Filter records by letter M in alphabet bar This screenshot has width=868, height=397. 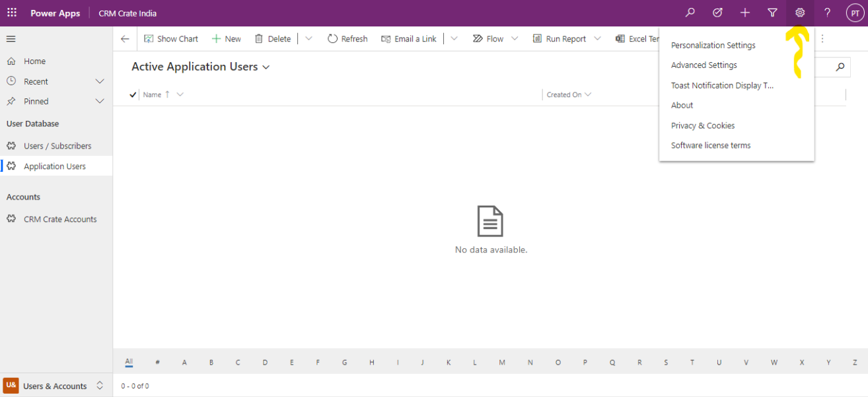(x=501, y=362)
